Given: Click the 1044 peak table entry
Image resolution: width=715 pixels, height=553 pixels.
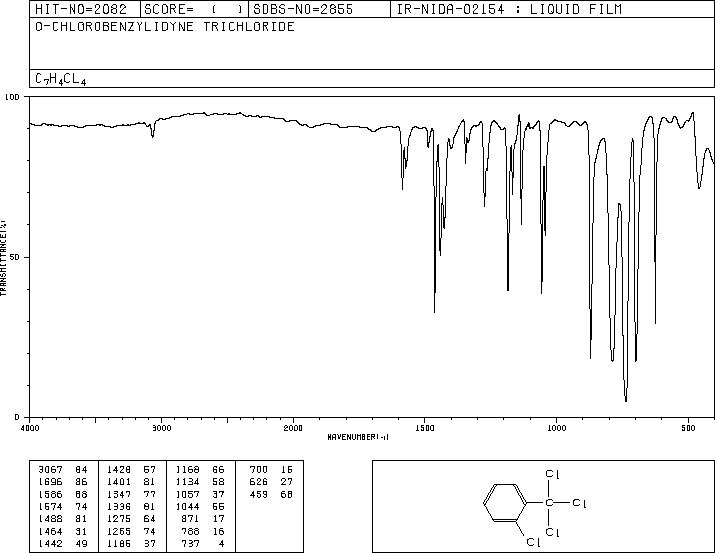Looking at the screenshot, I should 200,506.
